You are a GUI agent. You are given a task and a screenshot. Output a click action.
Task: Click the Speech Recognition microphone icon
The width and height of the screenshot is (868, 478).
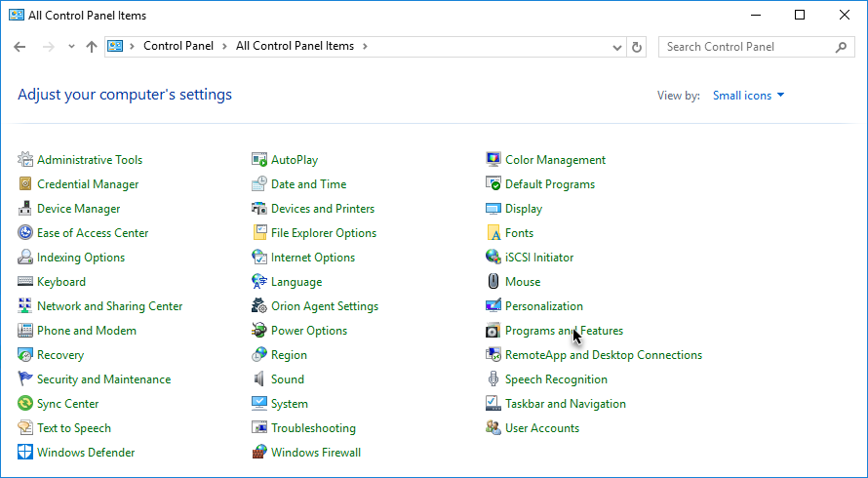point(493,378)
